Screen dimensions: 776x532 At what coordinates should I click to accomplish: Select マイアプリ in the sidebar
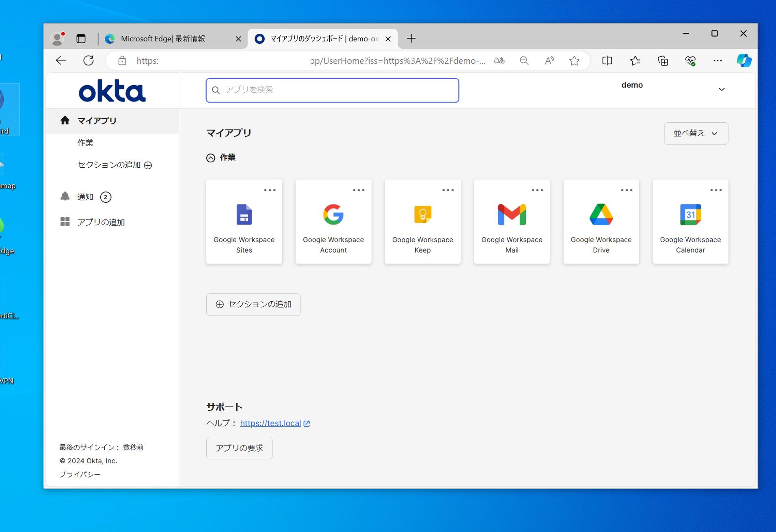click(112, 121)
